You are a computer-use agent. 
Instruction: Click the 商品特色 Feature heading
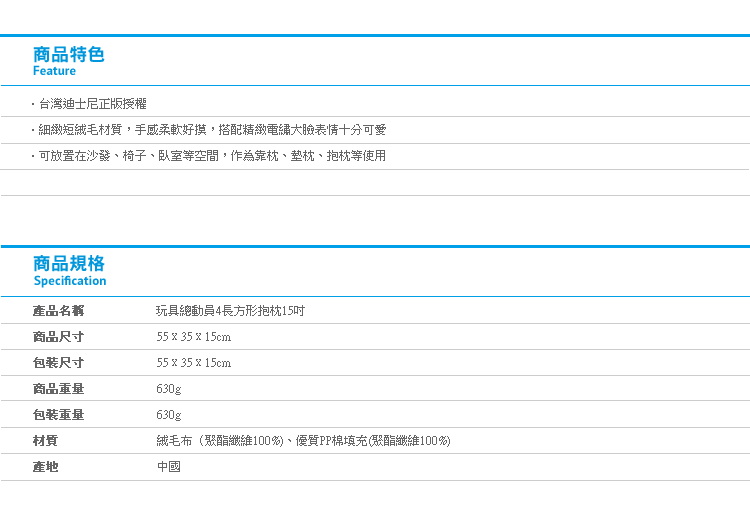pyautogui.click(x=68, y=61)
